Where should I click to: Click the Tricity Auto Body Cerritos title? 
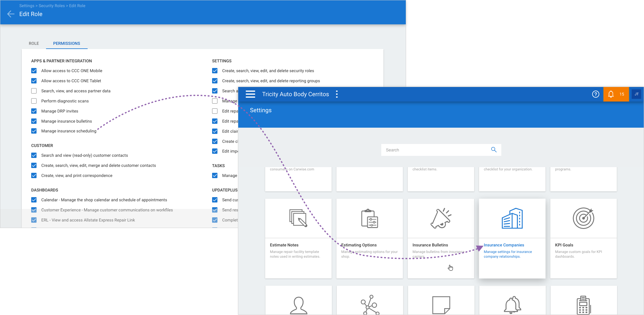click(x=296, y=94)
